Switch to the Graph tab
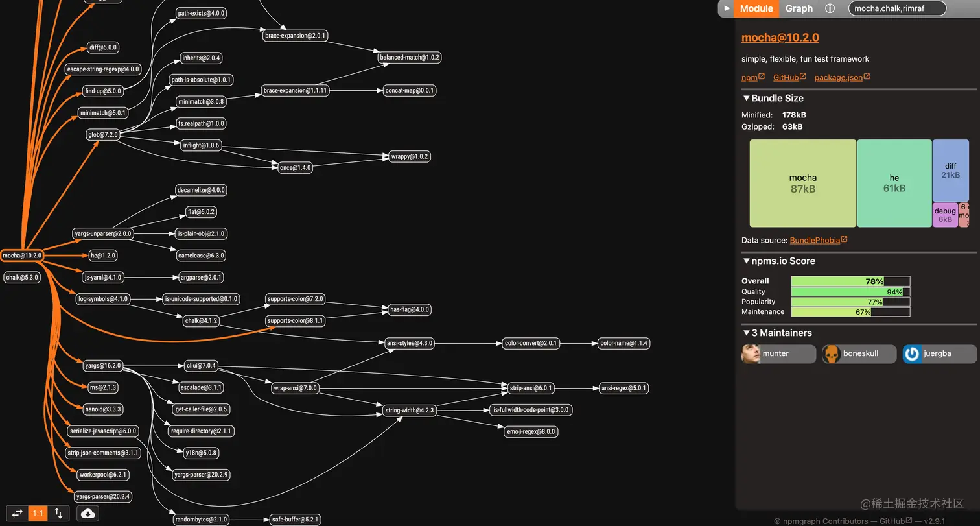The width and height of the screenshot is (980, 526). [x=799, y=8]
